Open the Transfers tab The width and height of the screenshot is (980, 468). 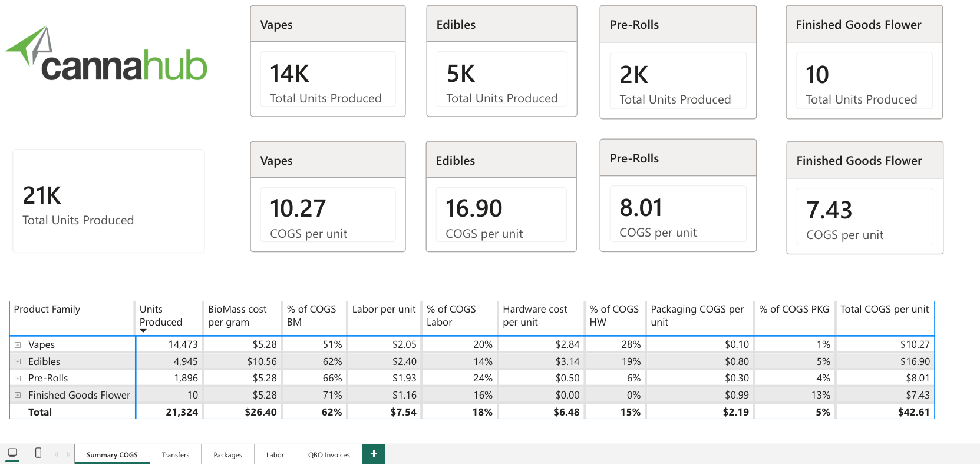pos(176,454)
